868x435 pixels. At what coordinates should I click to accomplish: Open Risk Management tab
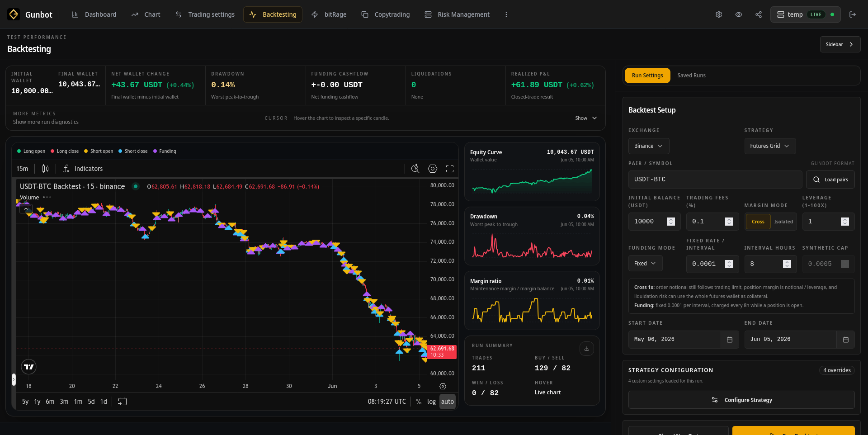[x=457, y=14]
